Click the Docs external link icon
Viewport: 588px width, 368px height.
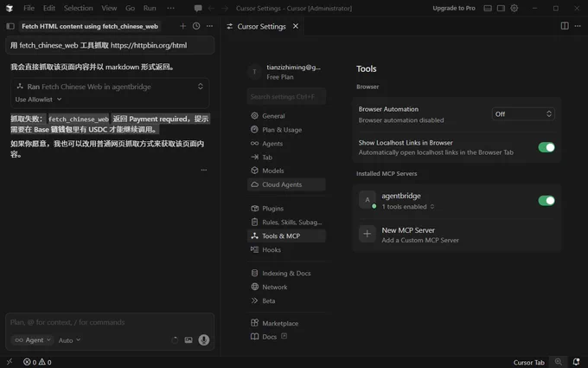[x=284, y=336]
